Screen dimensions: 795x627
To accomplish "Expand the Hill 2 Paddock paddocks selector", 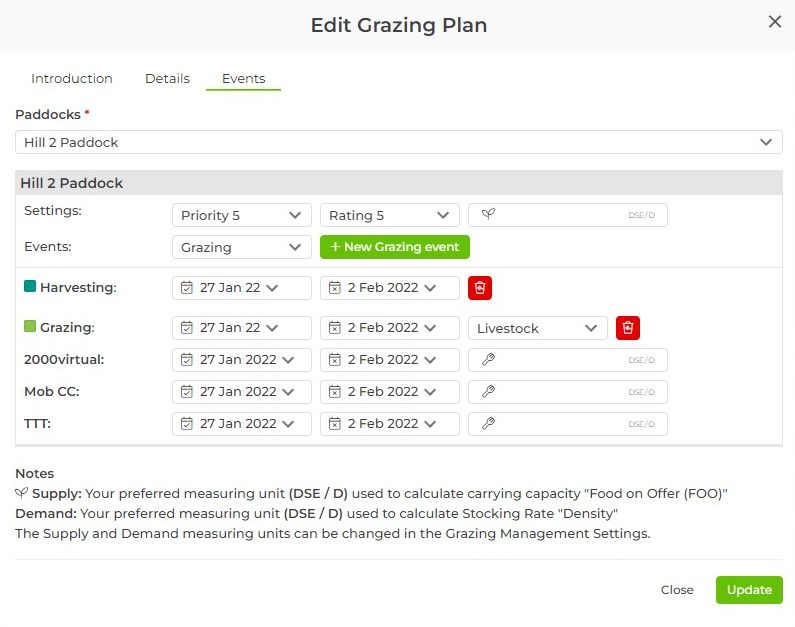I will tap(398, 142).
